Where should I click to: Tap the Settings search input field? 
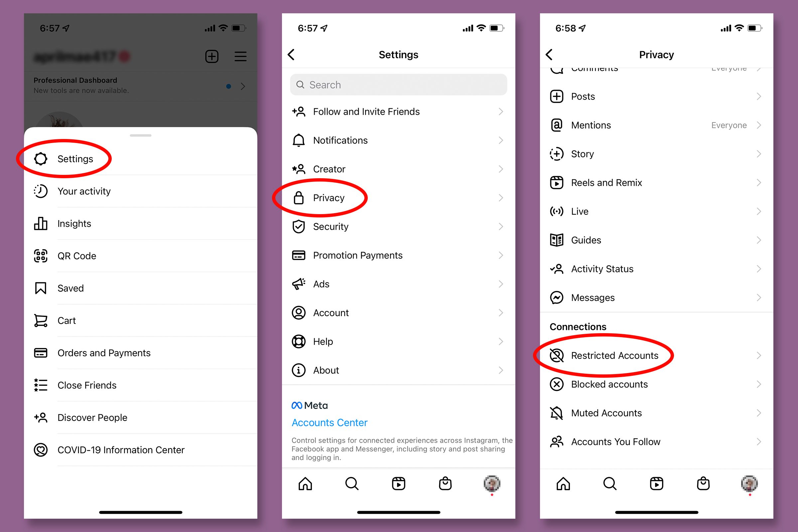click(399, 84)
